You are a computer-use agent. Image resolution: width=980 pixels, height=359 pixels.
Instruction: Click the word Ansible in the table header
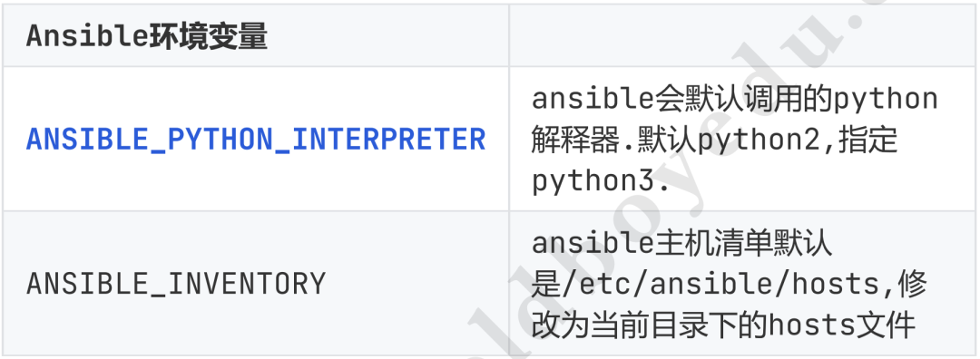point(87,36)
